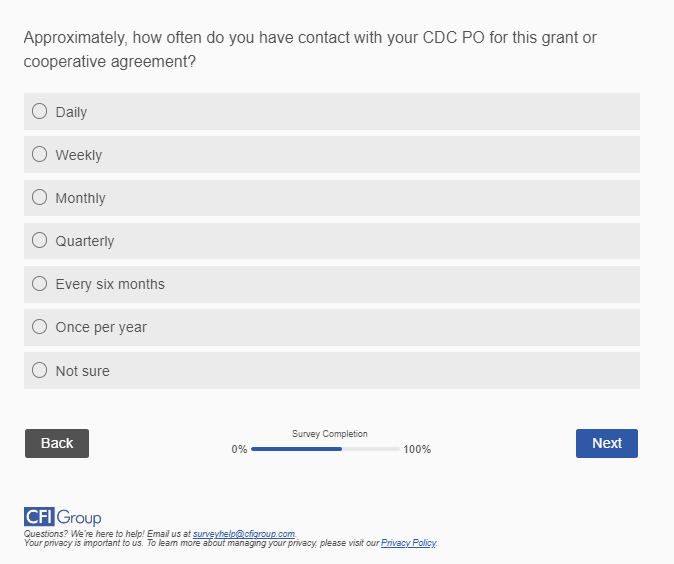Click the 'Not sure' label text

pyautogui.click(x=83, y=371)
